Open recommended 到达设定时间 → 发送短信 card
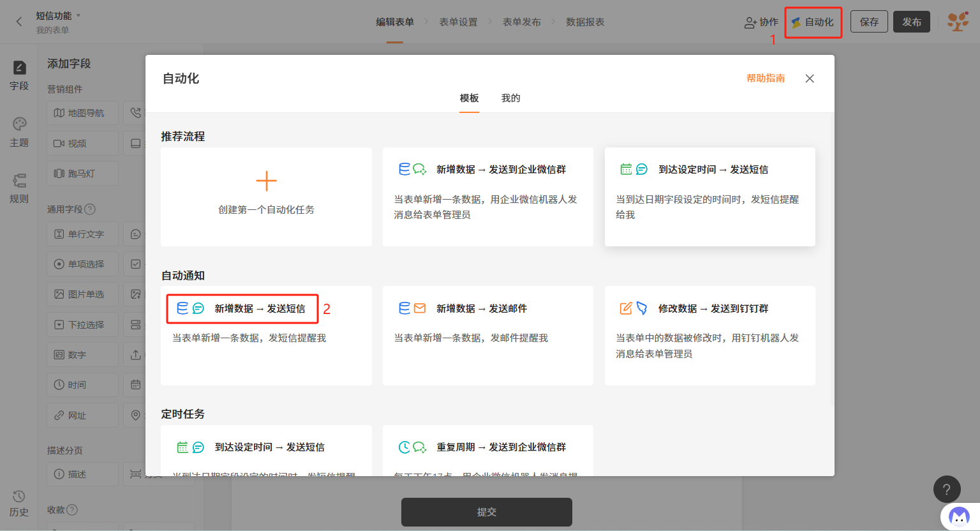This screenshot has height=531, width=980. click(710, 197)
